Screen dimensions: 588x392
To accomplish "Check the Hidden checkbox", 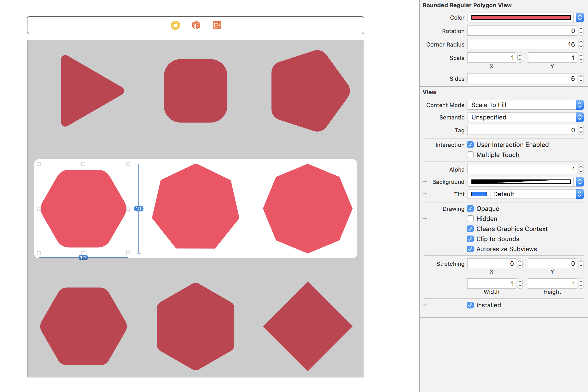I will (470, 219).
